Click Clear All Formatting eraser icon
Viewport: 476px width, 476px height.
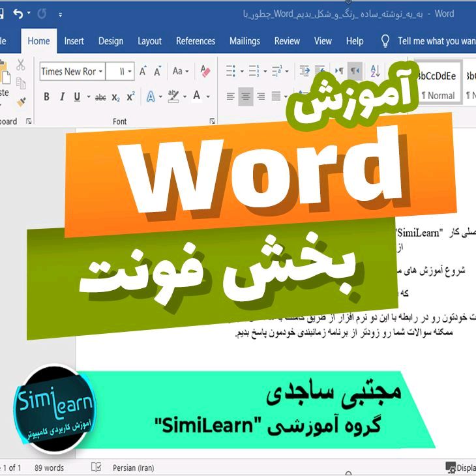point(205,71)
